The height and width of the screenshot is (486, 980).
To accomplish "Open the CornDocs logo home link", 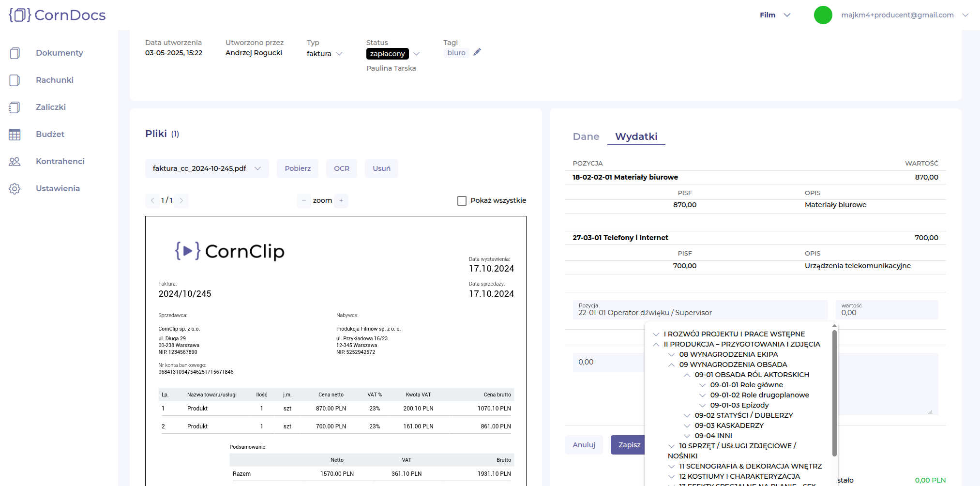I will coord(57,15).
